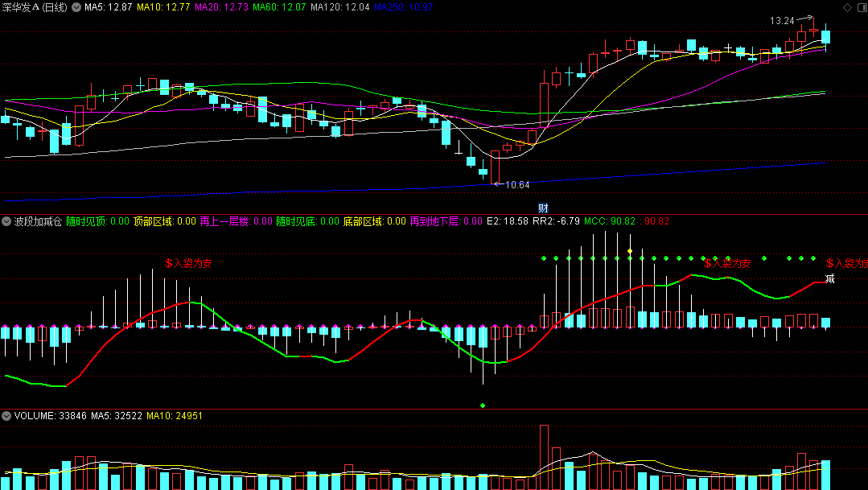
Task: Click the green diamond marker at indicator bottom
Action: coord(483,406)
